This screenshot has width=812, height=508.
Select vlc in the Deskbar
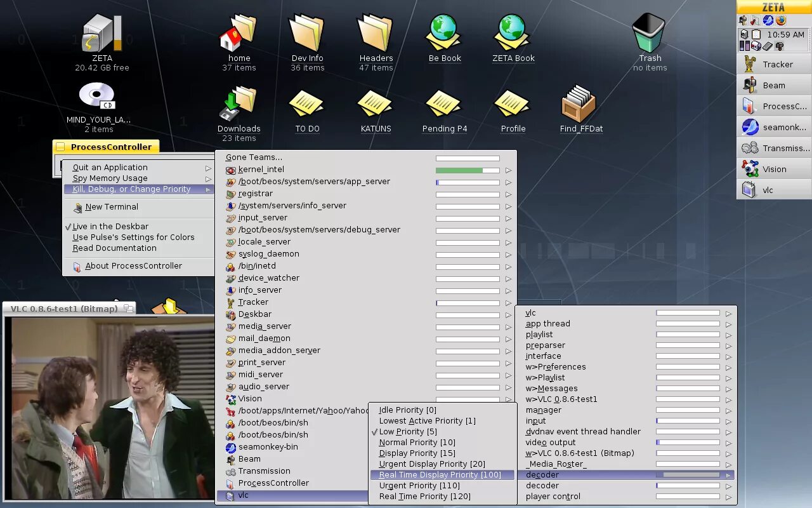[x=774, y=190]
